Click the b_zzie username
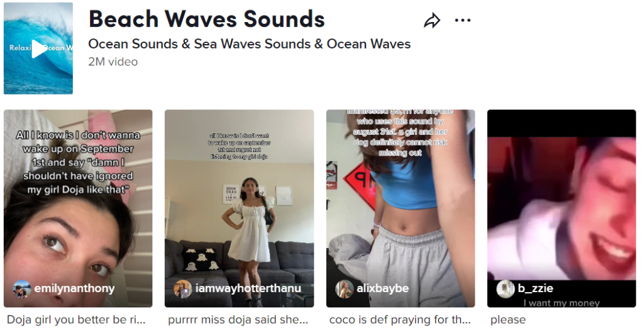This screenshot has width=644, height=335. 535,288
